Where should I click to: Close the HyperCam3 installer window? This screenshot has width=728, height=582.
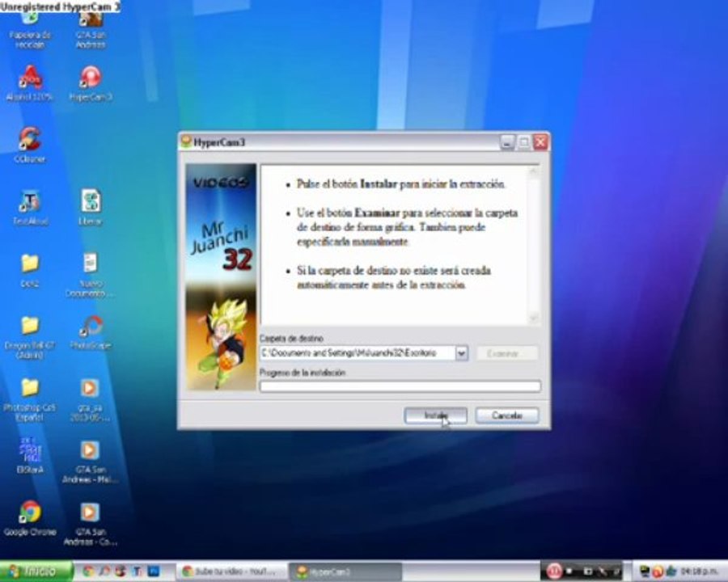(x=540, y=142)
